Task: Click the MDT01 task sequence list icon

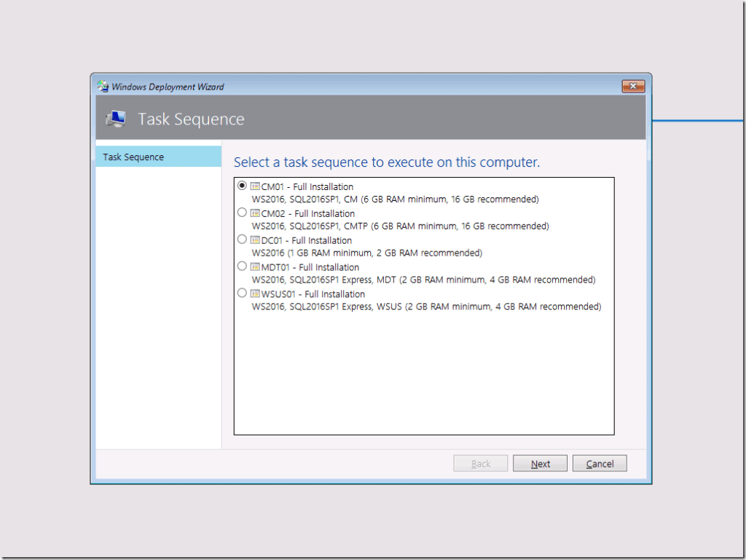Action: tap(255, 267)
